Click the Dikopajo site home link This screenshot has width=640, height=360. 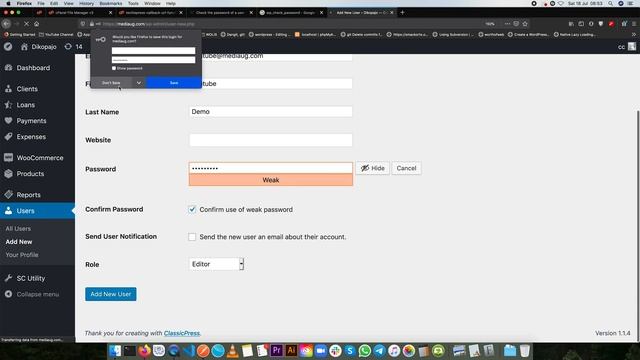point(39,47)
